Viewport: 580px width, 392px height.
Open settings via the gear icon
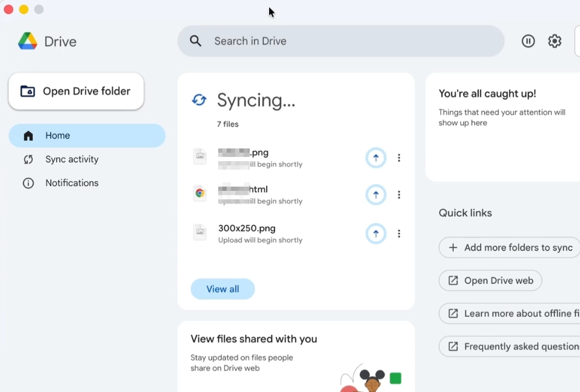(x=555, y=41)
